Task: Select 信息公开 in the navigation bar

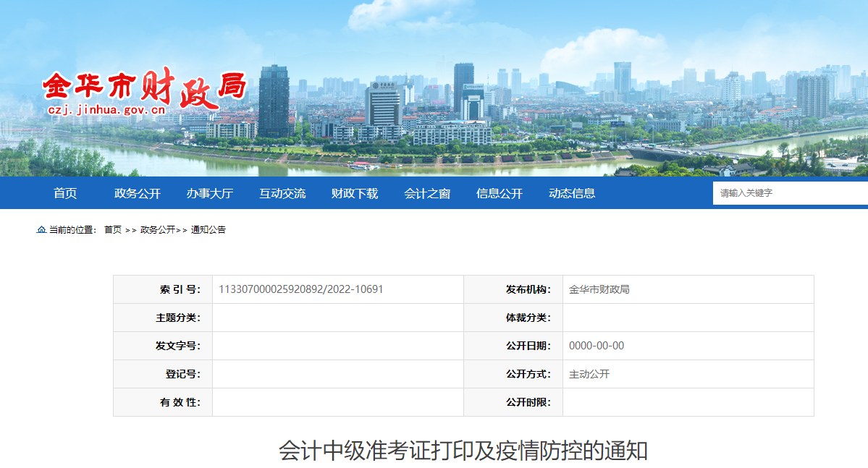Action: click(x=499, y=192)
